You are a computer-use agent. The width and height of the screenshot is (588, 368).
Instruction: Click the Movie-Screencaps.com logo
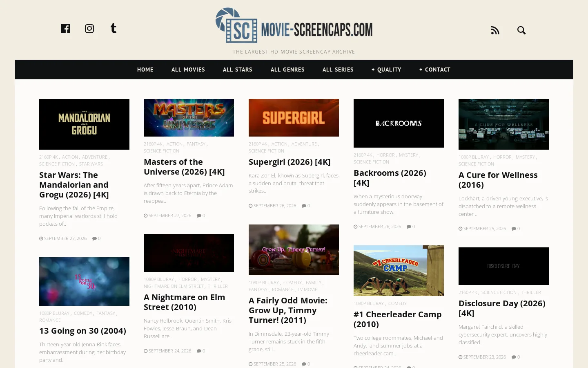[x=294, y=25]
